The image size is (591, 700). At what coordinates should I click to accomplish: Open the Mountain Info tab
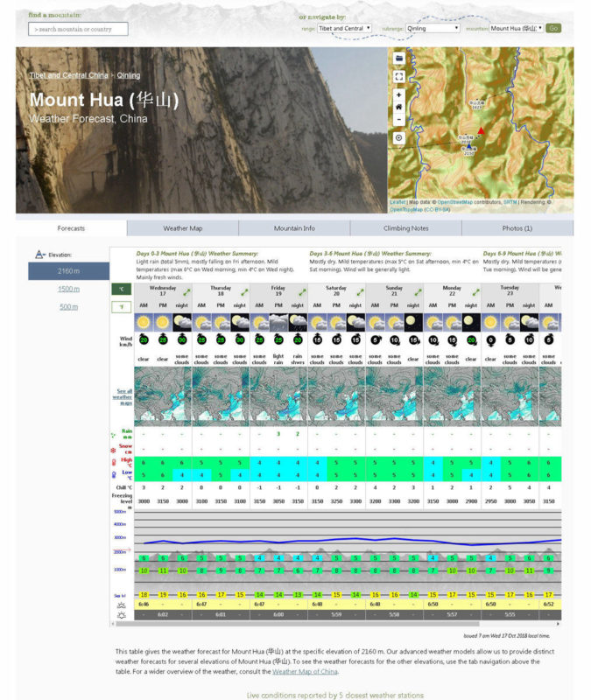294,228
